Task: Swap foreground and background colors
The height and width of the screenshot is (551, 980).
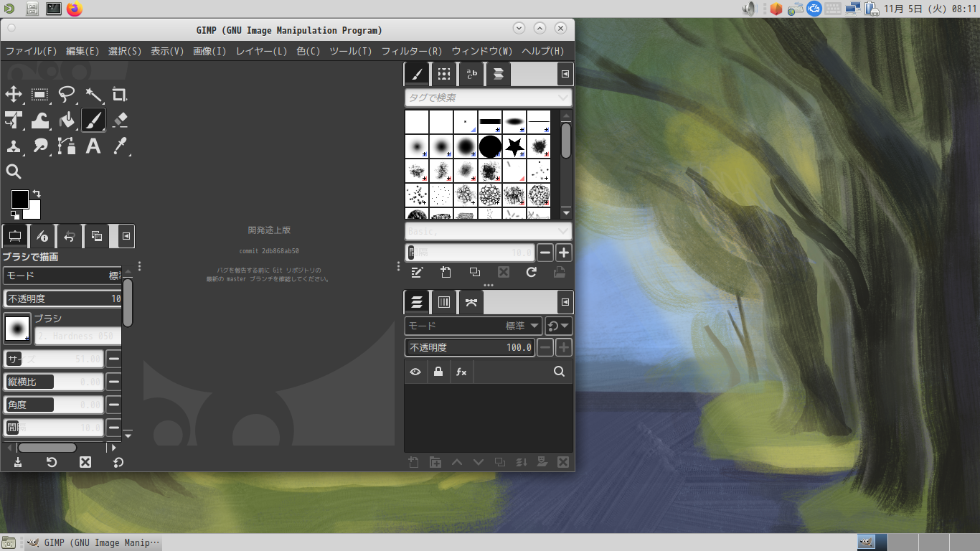Action: (x=36, y=194)
